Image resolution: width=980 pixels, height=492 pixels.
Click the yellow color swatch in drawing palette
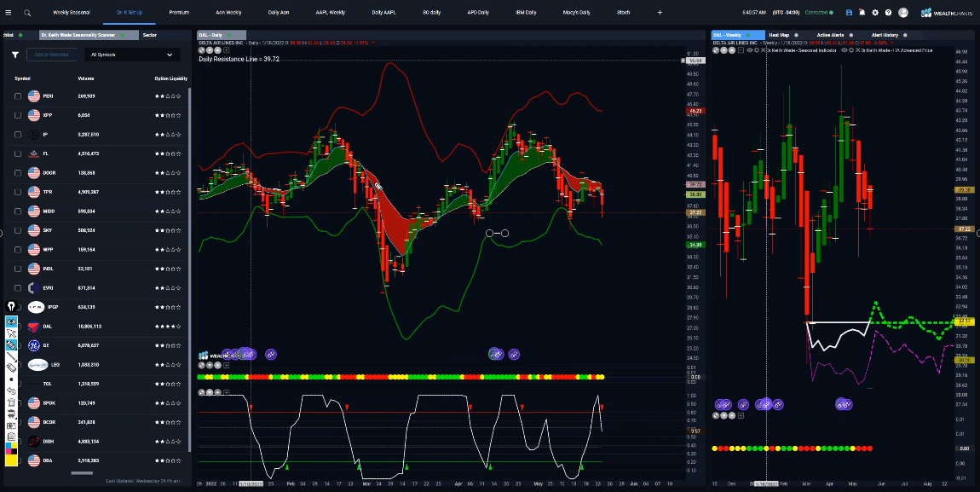[x=11, y=460]
